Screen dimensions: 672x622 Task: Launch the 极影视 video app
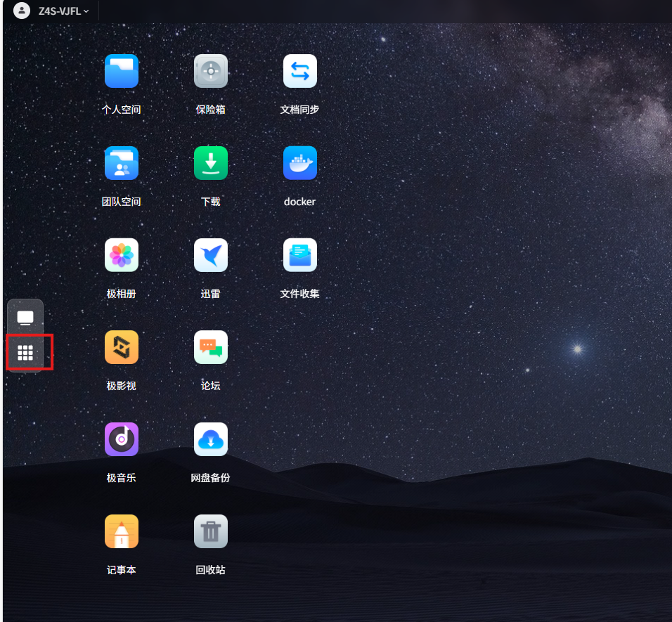point(122,347)
